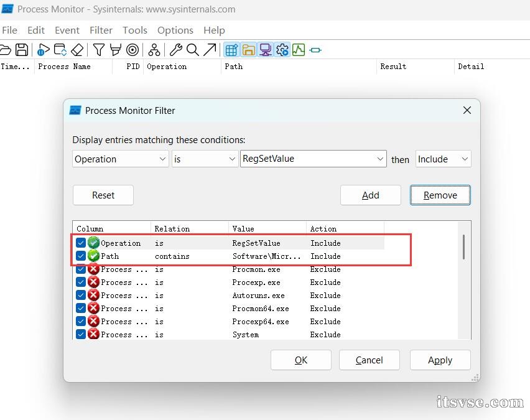Open the File menu

[x=9, y=30]
